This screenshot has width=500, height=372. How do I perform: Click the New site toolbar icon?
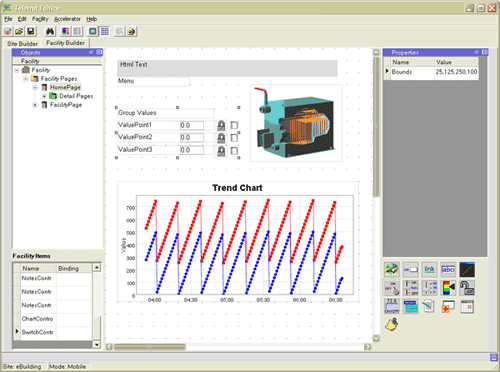(x=8, y=31)
